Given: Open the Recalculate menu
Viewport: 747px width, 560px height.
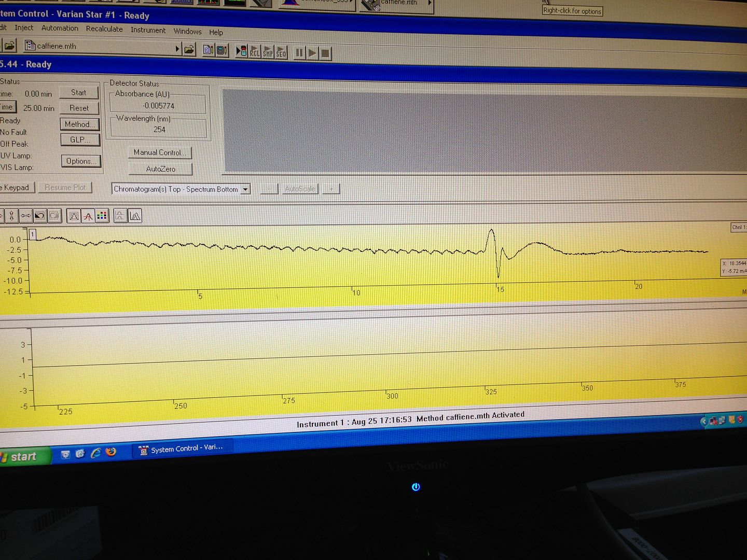Looking at the screenshot, I should pos(104,29).
